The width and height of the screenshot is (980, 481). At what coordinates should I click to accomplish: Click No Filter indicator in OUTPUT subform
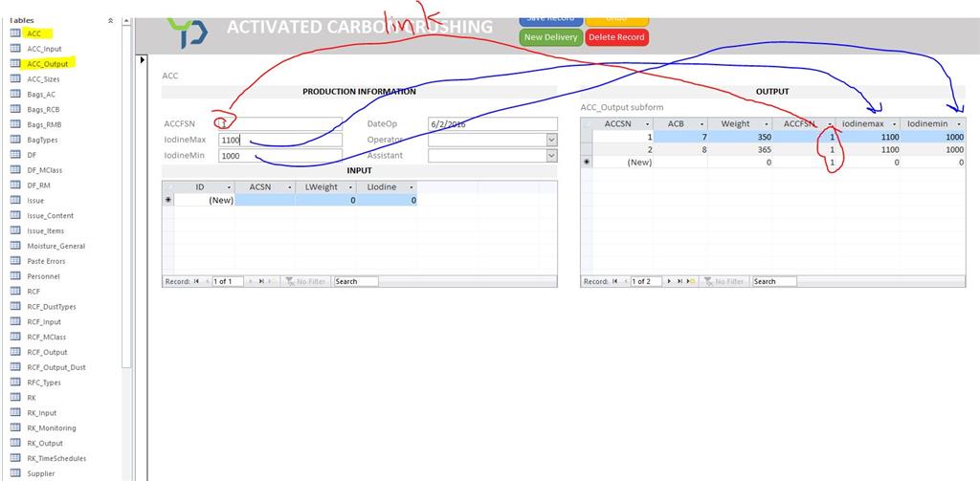724,282
